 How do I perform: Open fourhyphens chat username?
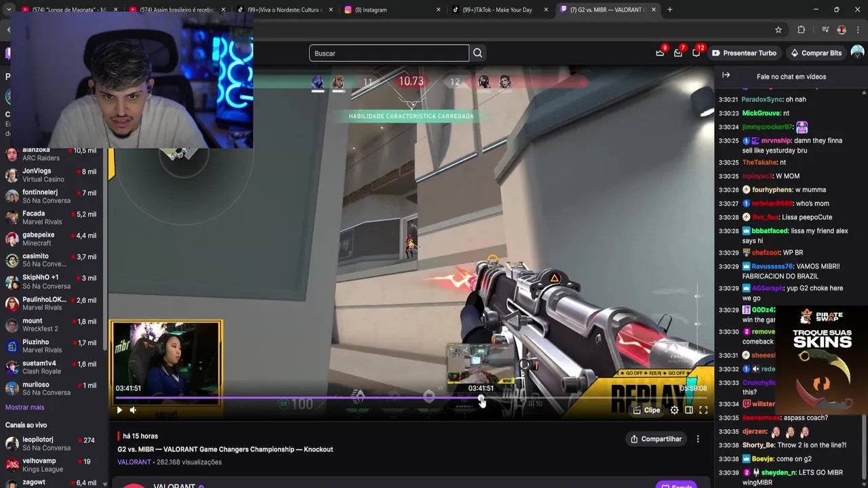772,190
